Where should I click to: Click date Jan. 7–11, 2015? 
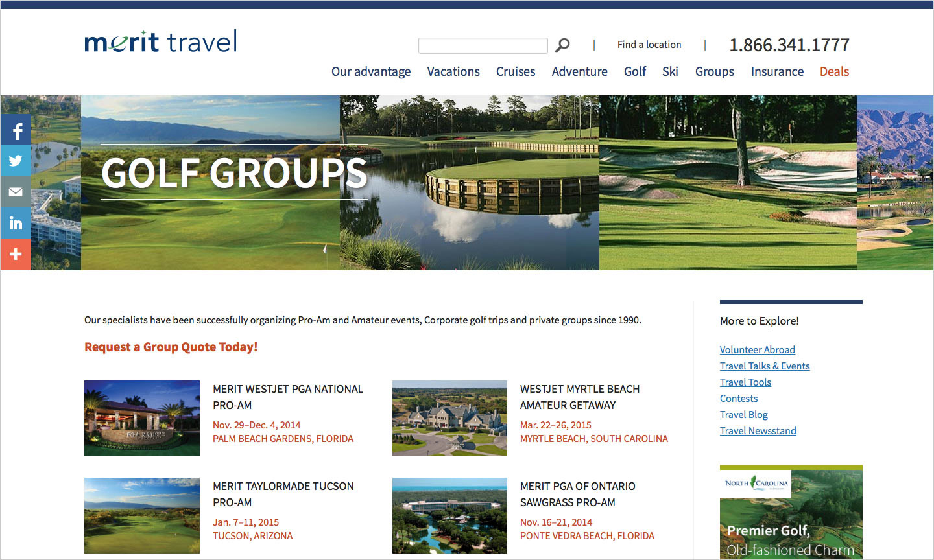coord(246,522)
